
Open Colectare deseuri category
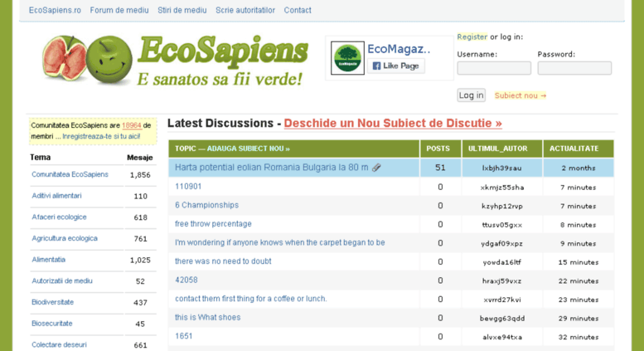pos(59,345)
